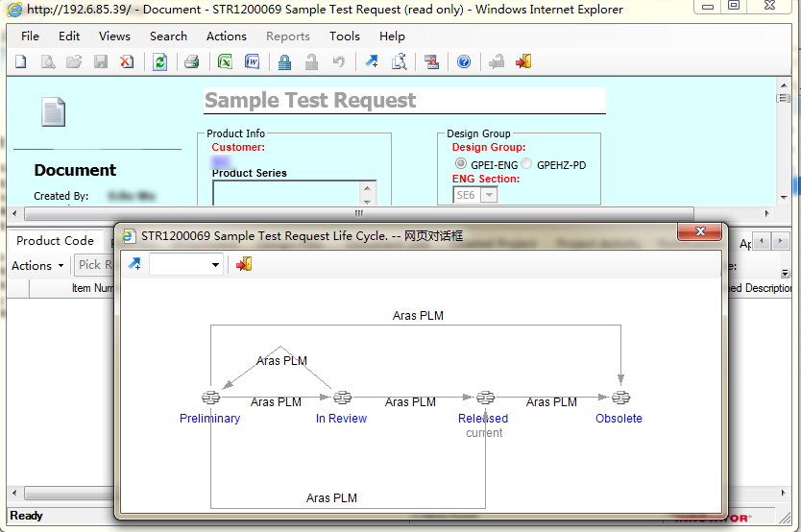Click the blue Lock icon
This screenshot has height=532, width=801.
[x=284, y=62]
